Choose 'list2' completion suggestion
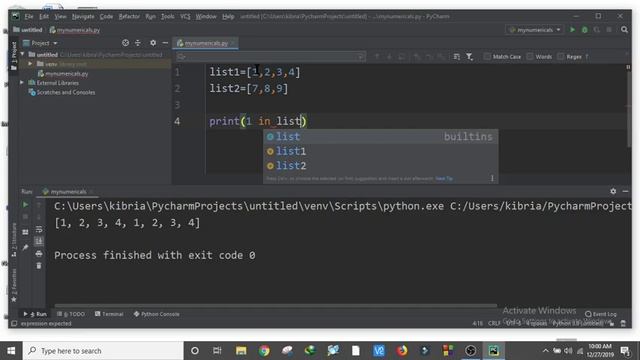 [x=380, y=166]
